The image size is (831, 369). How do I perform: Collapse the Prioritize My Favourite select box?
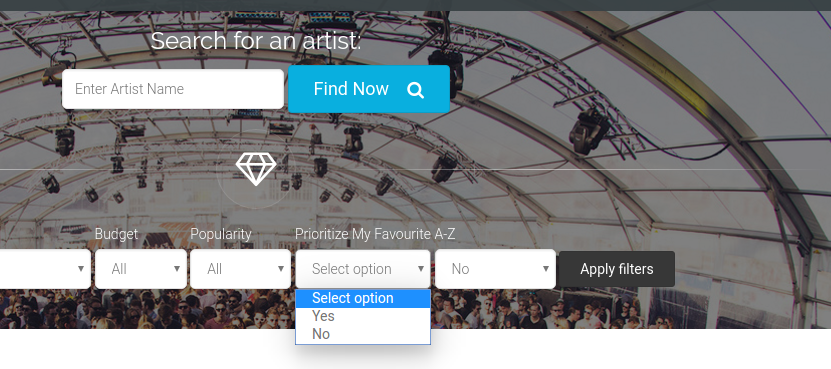(363, 269)
